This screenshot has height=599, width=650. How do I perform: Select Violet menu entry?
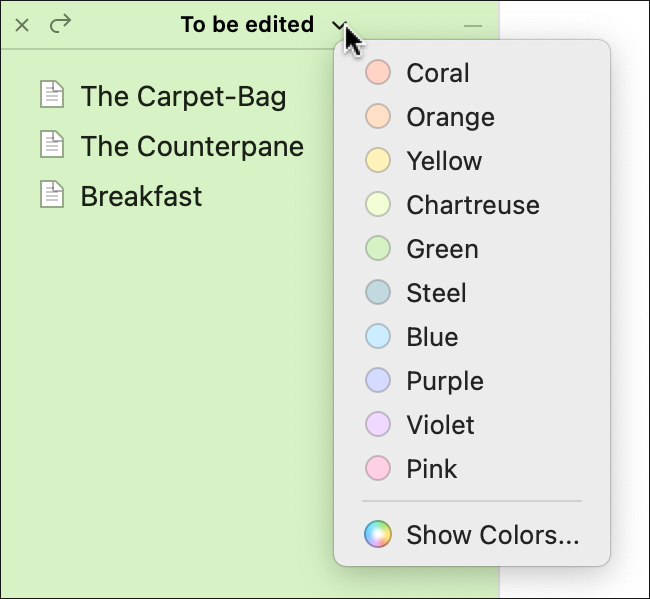click(440, 425)
